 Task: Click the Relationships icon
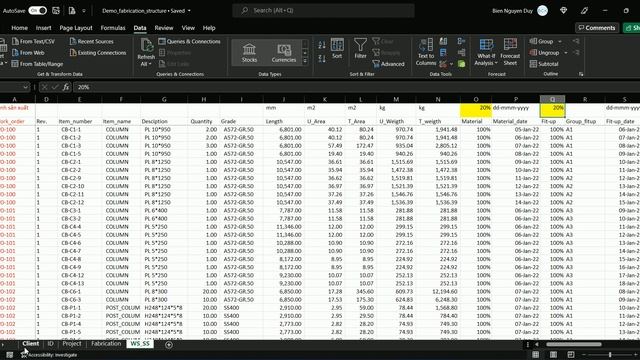[x=461, y=53]
